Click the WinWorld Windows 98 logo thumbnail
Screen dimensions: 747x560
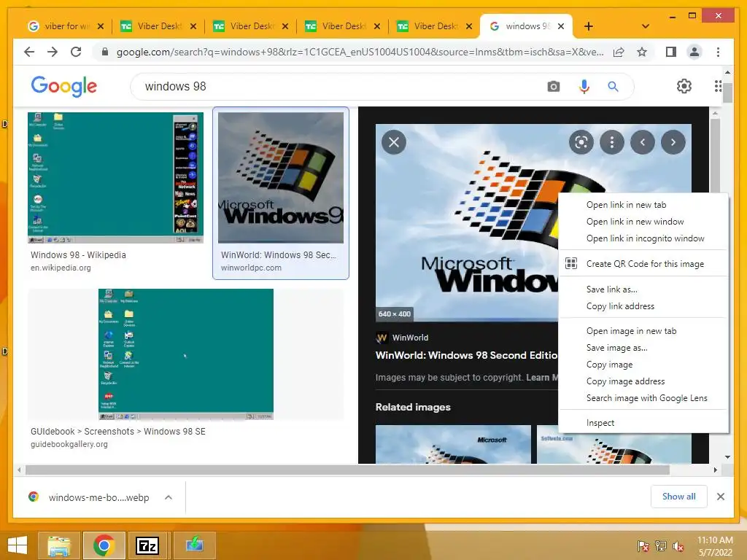(281, 178)
